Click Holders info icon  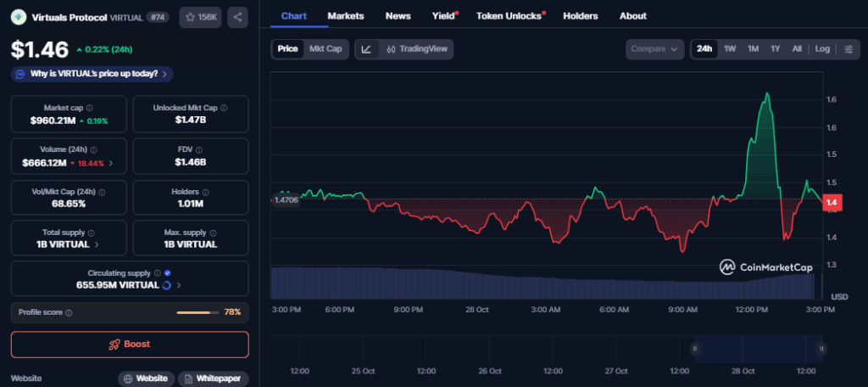(206, 192)
